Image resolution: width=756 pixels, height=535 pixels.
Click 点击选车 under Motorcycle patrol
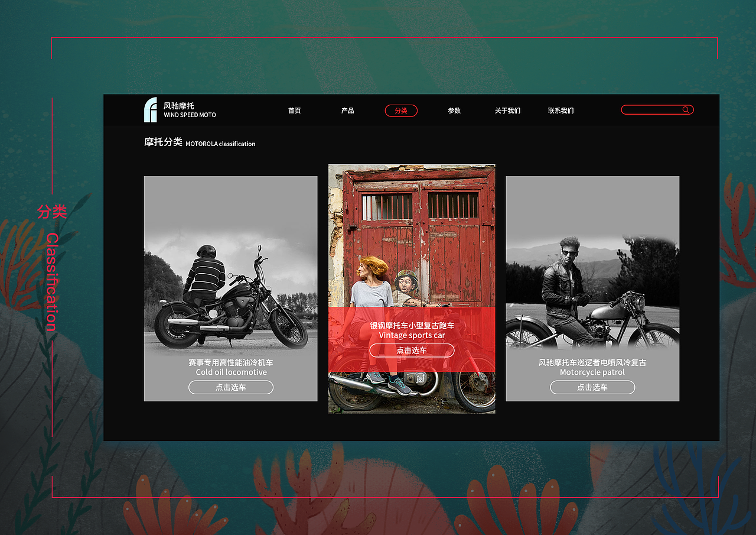[592, 387]
